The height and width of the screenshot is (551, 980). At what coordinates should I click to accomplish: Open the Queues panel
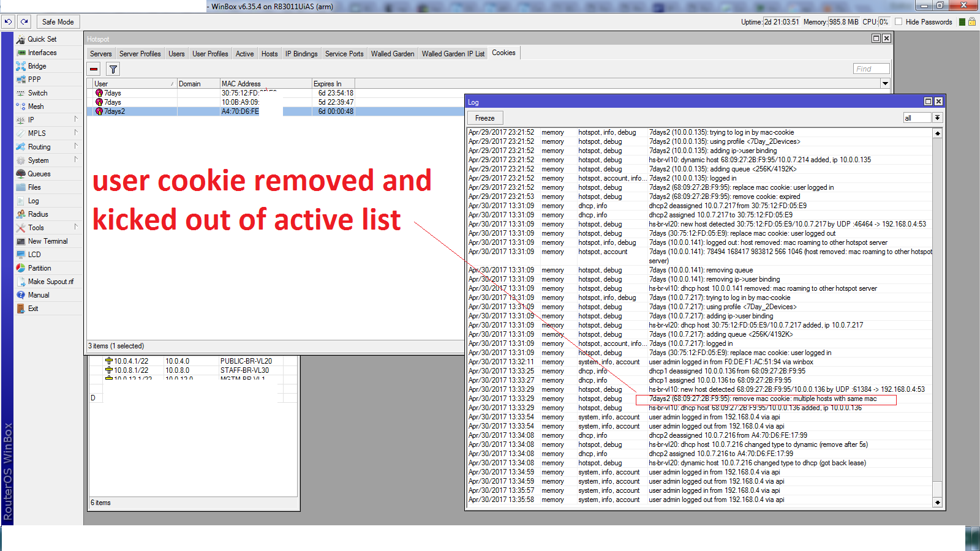point(39,173)
